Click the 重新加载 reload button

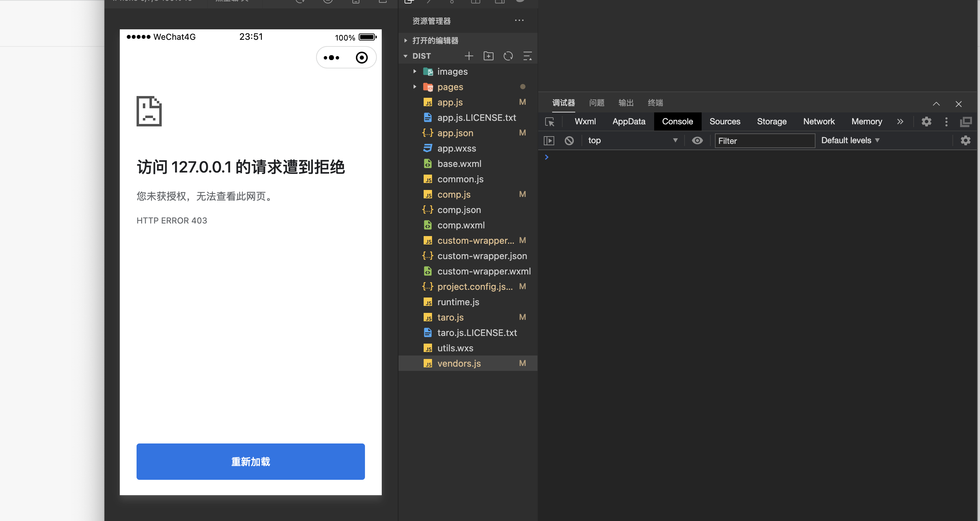250,461
